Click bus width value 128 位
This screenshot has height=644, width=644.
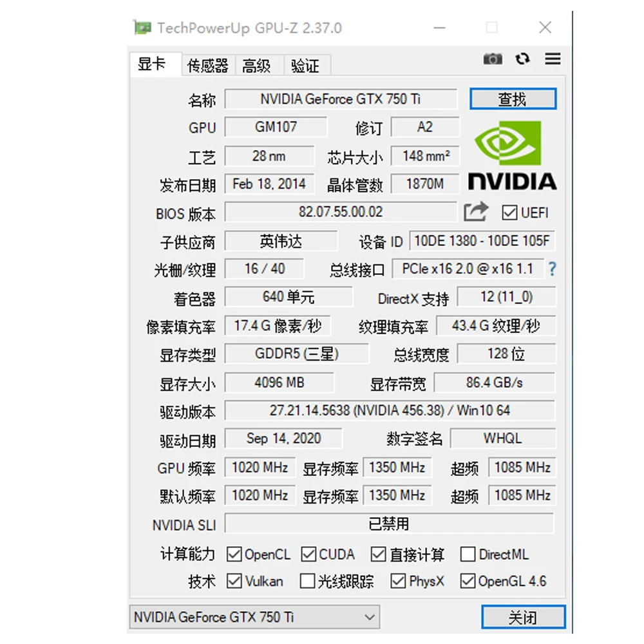tap(506, 354)
